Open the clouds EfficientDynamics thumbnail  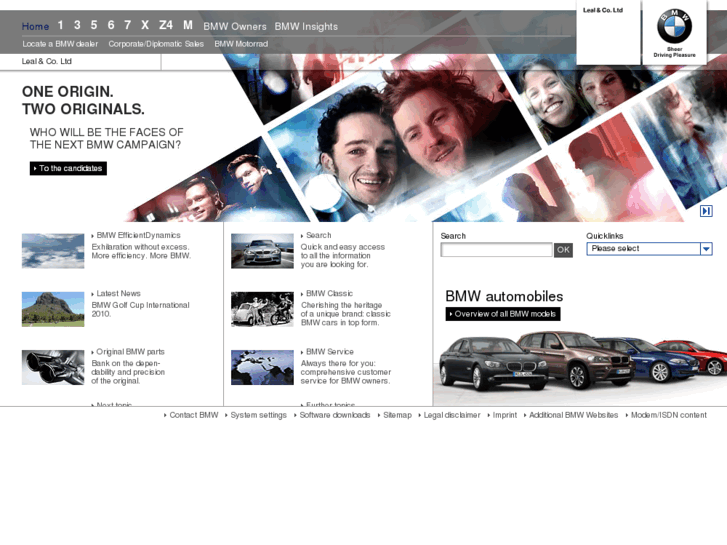[53, 251]
